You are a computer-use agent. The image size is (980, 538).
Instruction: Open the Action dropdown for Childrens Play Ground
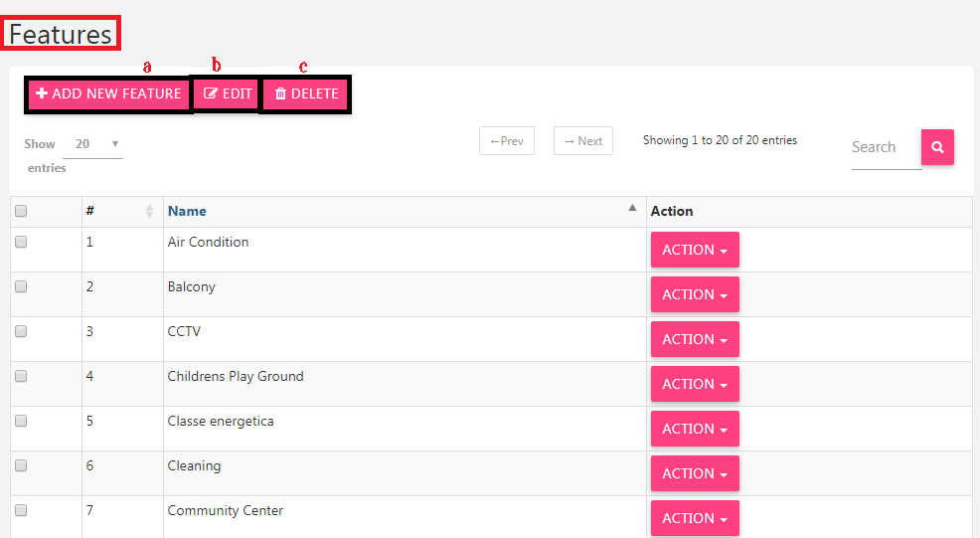pyautogui.click(x=695, y=384)
